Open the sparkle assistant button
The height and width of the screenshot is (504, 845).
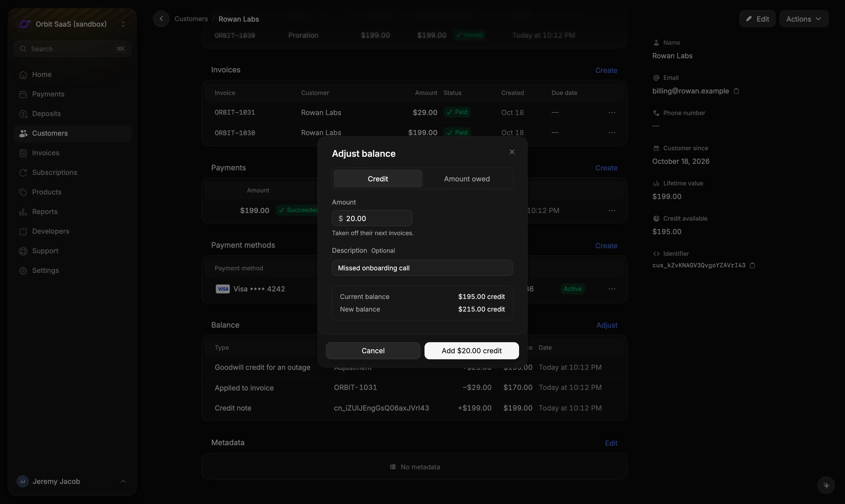pos(826,485)
